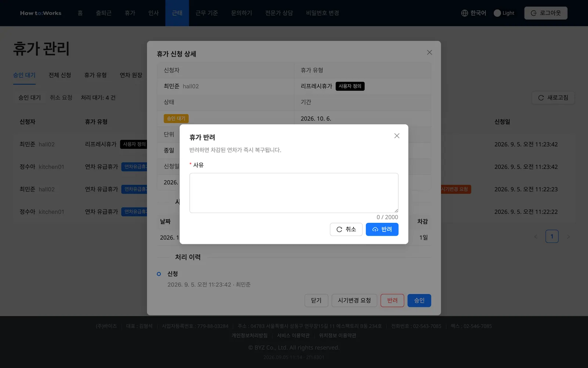Viewport: 588px width, 368px height.
Task: Click the 승인 approve button
Action: (419, 300)
